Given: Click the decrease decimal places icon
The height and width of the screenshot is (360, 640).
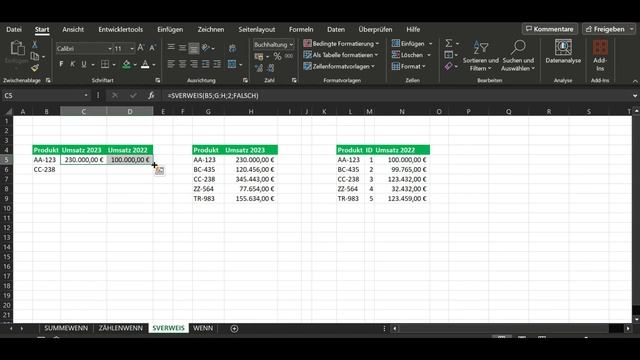Looking at the screenshot, I should 271,68.
